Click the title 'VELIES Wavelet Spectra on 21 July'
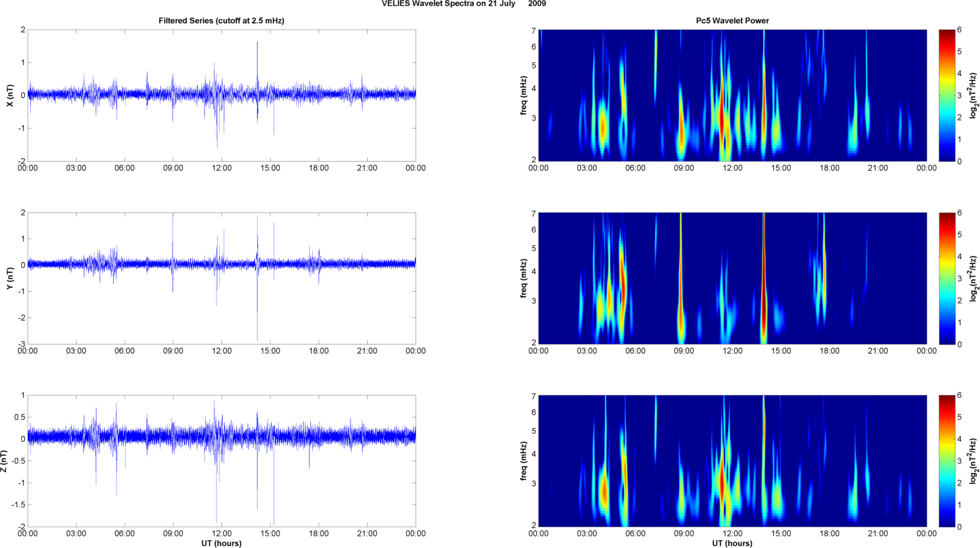This screenshot has height=548, width=980. (x=449, y=4)
